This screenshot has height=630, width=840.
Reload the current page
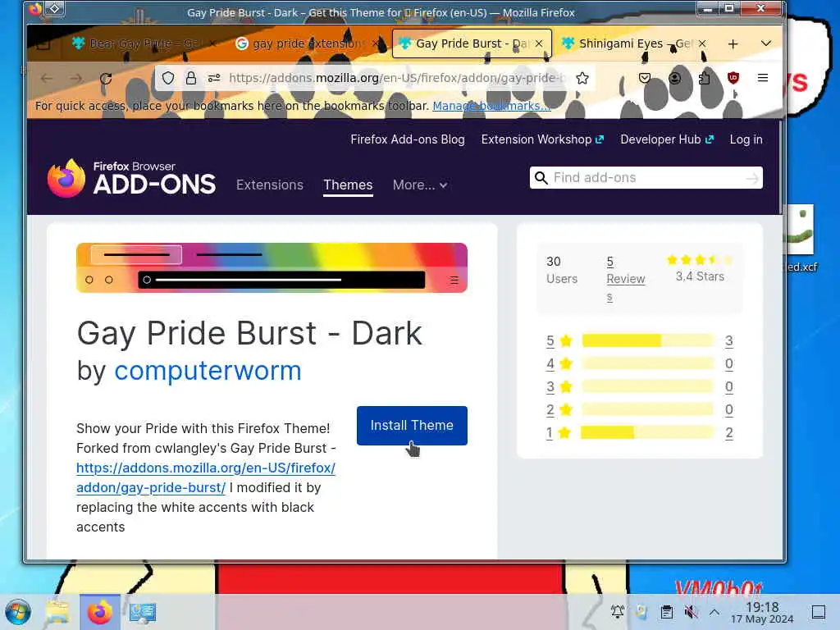coord(106,78)
